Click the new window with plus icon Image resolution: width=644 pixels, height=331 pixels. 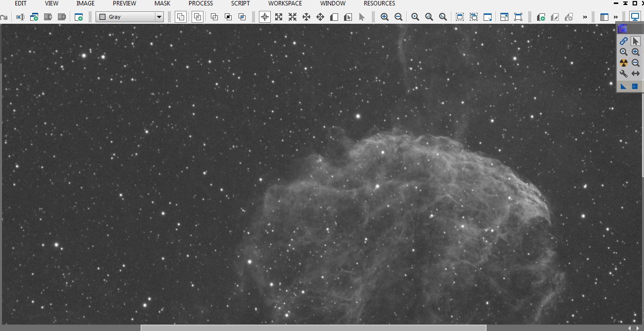pos(34,17)
